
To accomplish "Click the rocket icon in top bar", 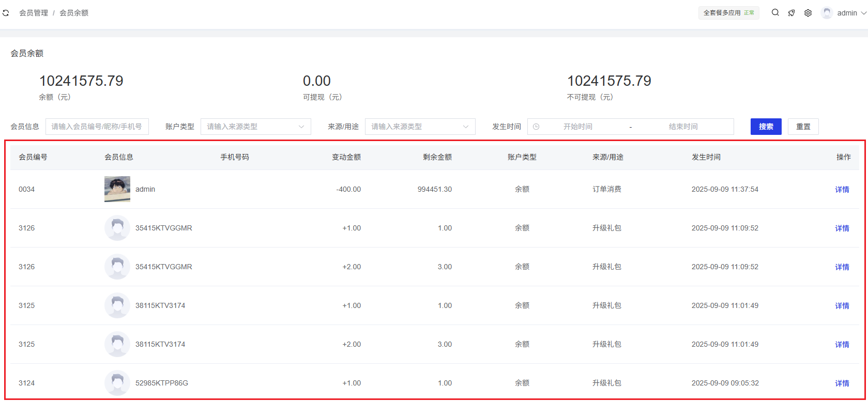I will click(x=791, y=13).
